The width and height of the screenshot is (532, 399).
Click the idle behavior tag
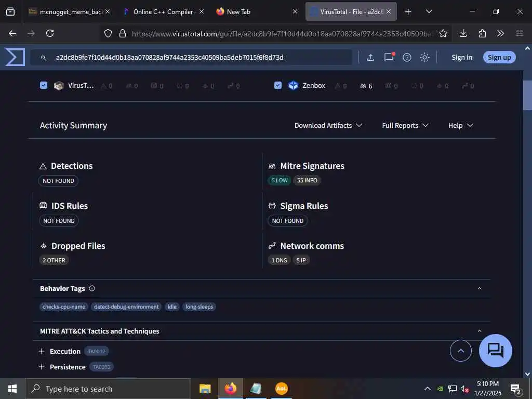point(172,307)
